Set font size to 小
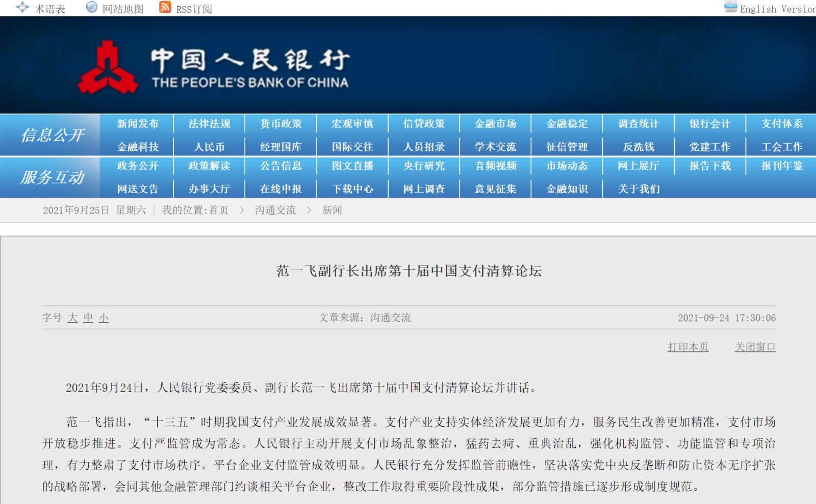This screenshot has width=816, height=504. [x=104, y=318]
